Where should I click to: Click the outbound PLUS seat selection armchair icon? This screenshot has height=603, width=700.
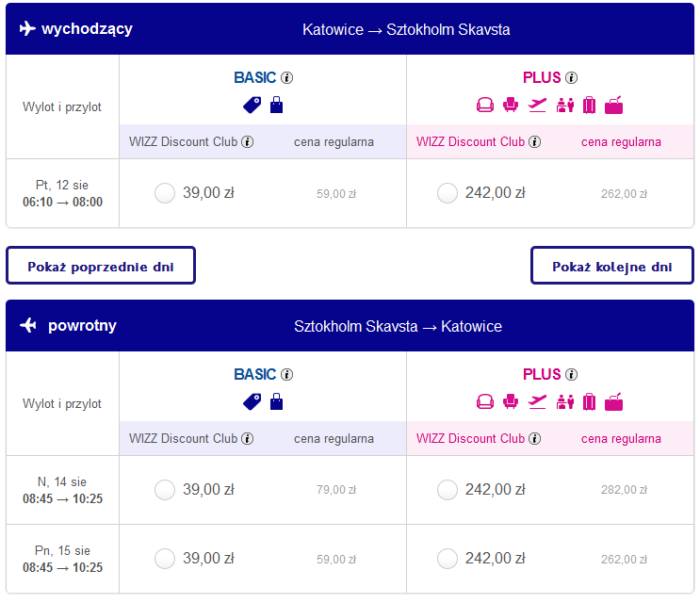coord(511,106)
